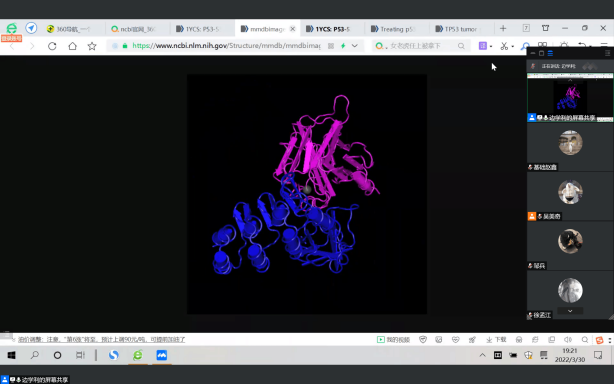Open 我的视频 in the status bar
This screenshot has height=384, width=614.
click(x=393, y=339)
